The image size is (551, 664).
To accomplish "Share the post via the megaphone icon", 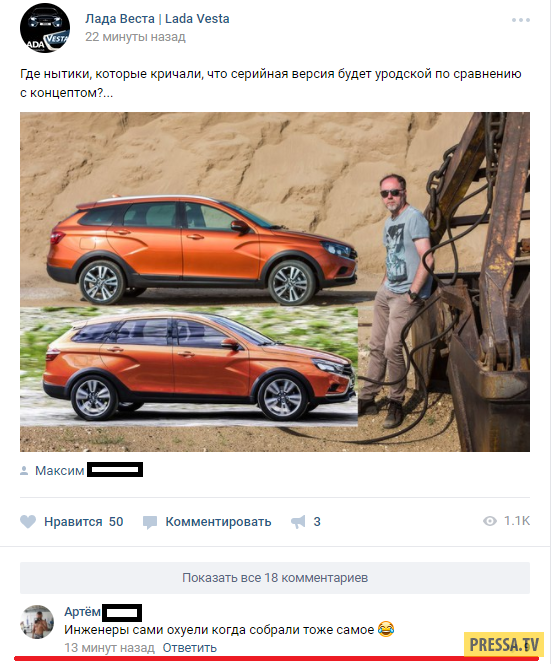I will (x=298, y=522).
